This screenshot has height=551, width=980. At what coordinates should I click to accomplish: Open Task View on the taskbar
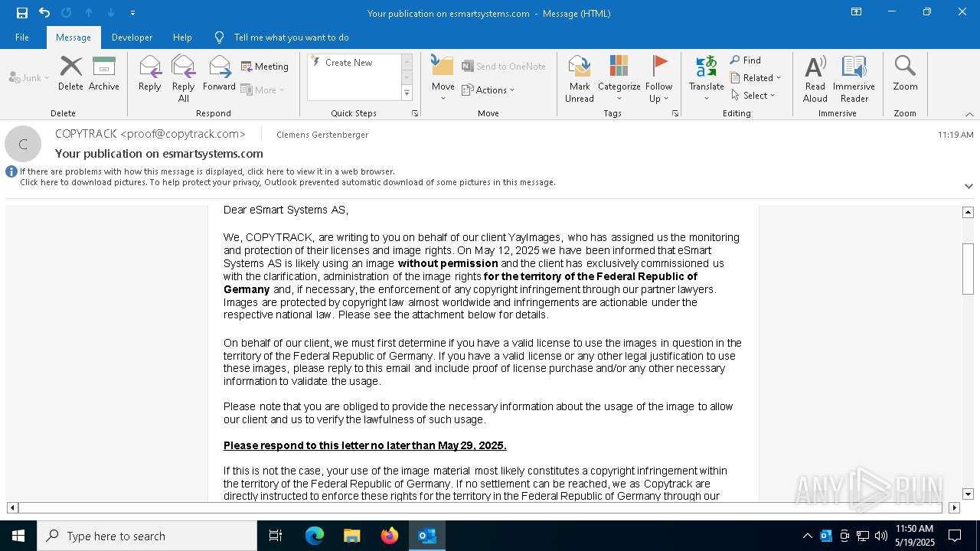click(276, 536)
